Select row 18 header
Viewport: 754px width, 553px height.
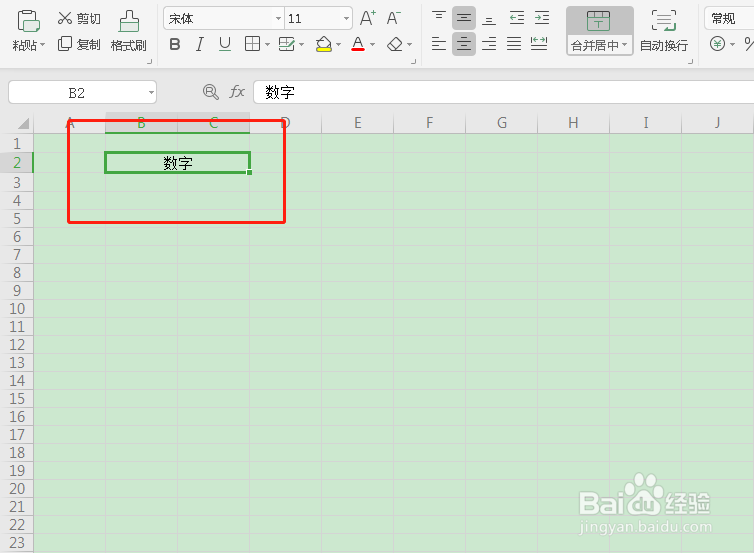coord(17,452)
